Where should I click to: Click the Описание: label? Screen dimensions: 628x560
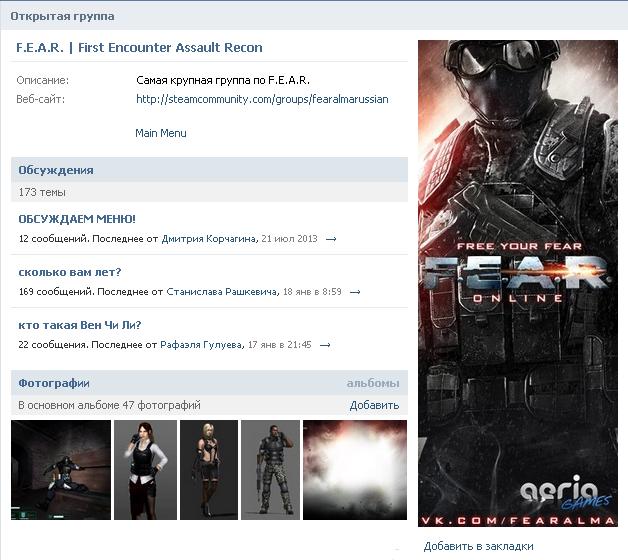pos(42,80)
